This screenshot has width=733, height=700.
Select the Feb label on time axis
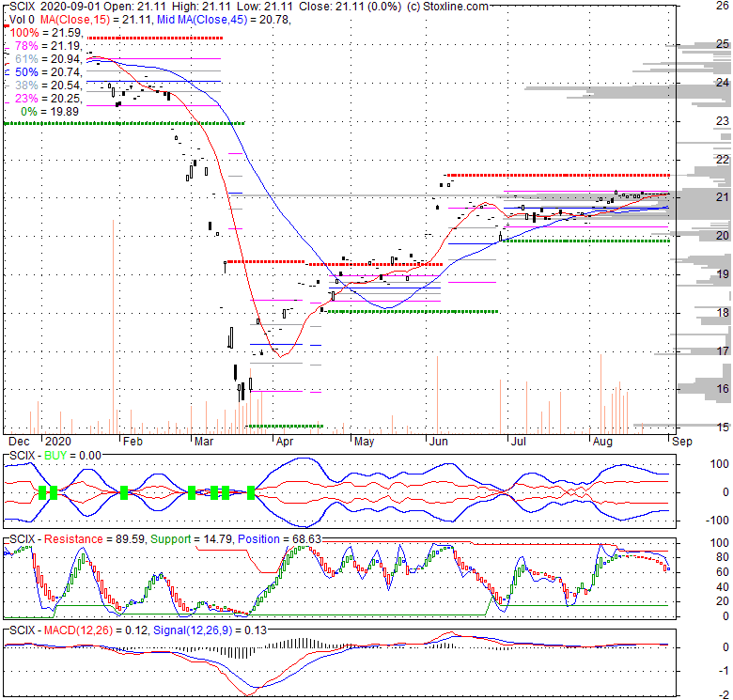[133, 441]
